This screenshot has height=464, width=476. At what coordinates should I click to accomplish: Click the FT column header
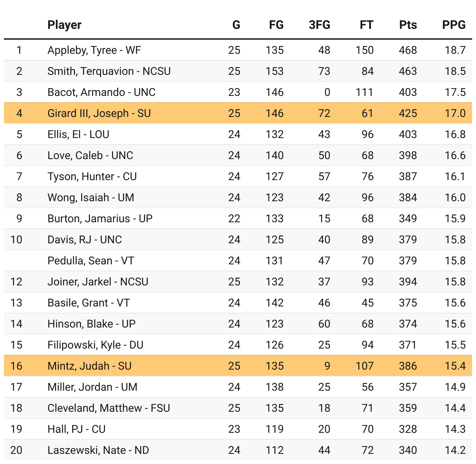(x=366, y=25)
